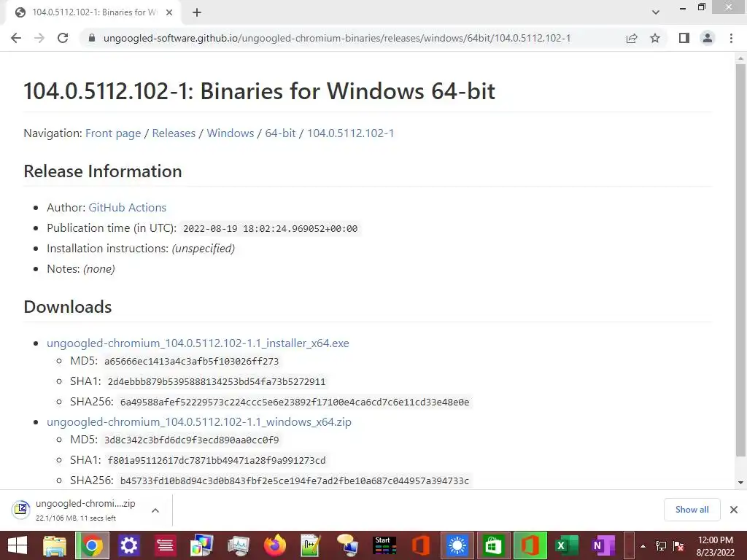The height and width of the screenshot is (560, 747).
Task: Click the publication time 2022-08-19 value
Action: coord(270,228)
